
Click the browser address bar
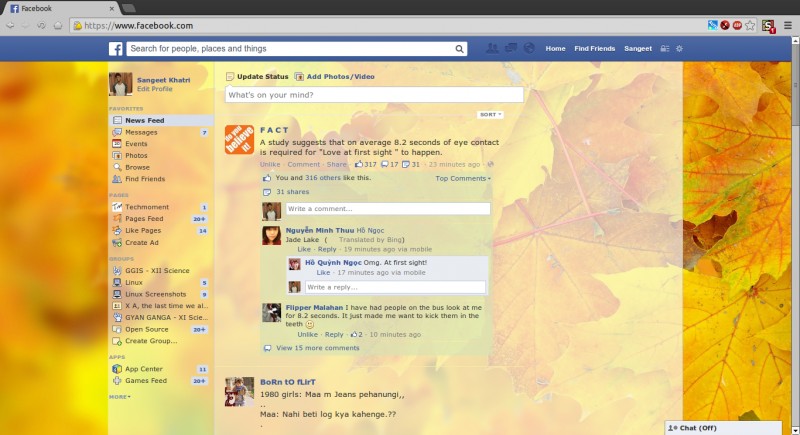pos(388,25)
